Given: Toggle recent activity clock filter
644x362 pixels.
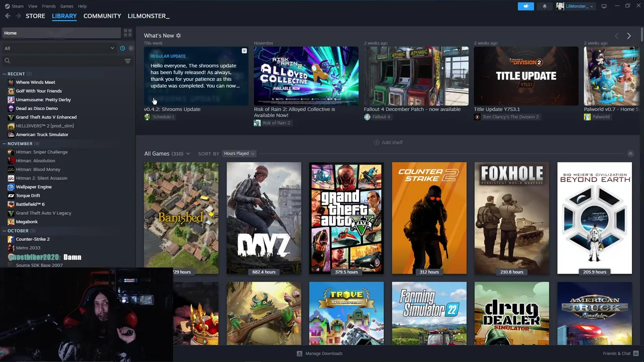Looking at the screenshot, I should click(x=122, y=48).
